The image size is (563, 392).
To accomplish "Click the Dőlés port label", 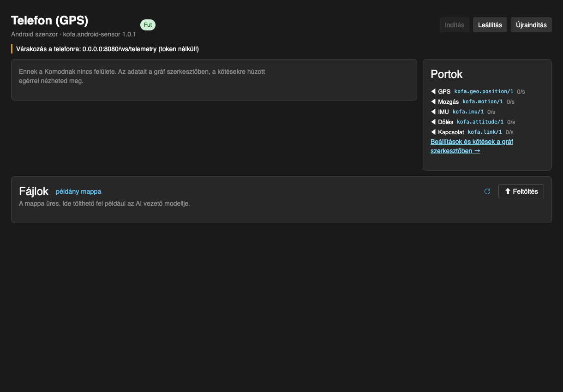I will [446, 122].
